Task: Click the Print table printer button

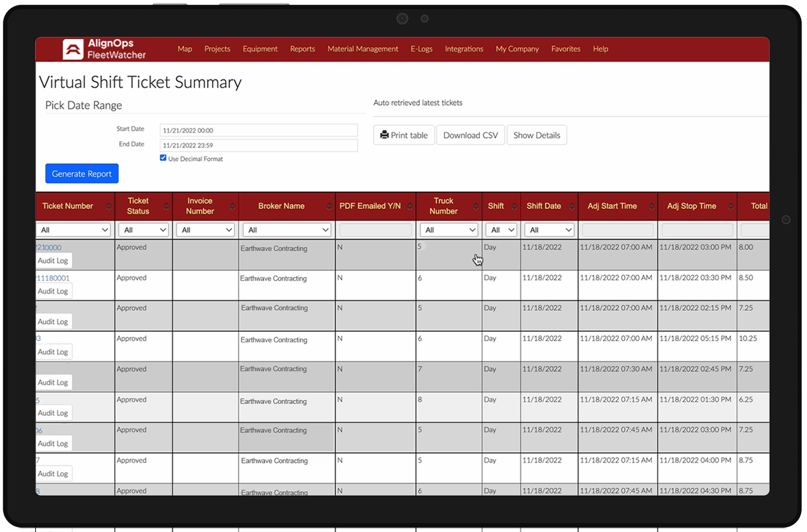Action: [404, 135]
